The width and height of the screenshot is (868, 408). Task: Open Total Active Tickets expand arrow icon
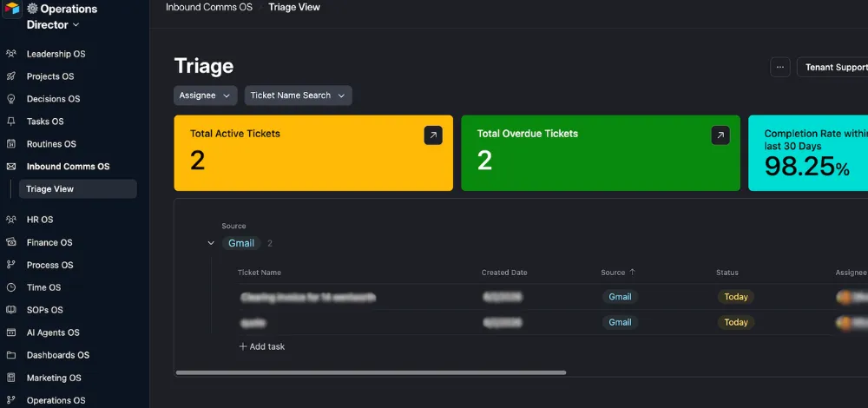click(432, 135)
